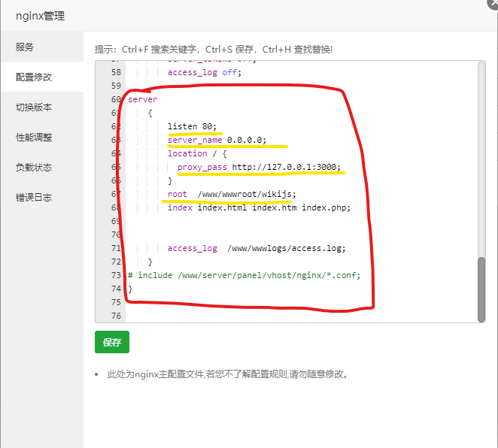Screen dimensions: 498x448
Task: Click line number 58 in gutter
Action: tap(117, 72)
